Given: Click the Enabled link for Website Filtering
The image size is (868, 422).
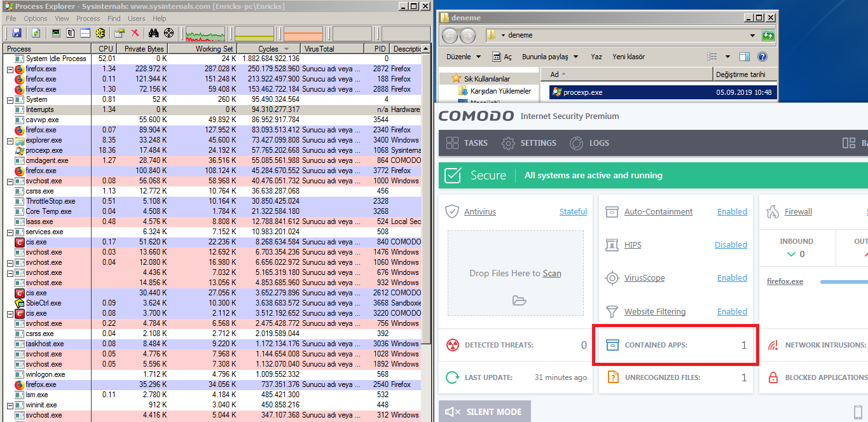Looking at the screenshot, I should pyautogui.click(x=732, y=311).
